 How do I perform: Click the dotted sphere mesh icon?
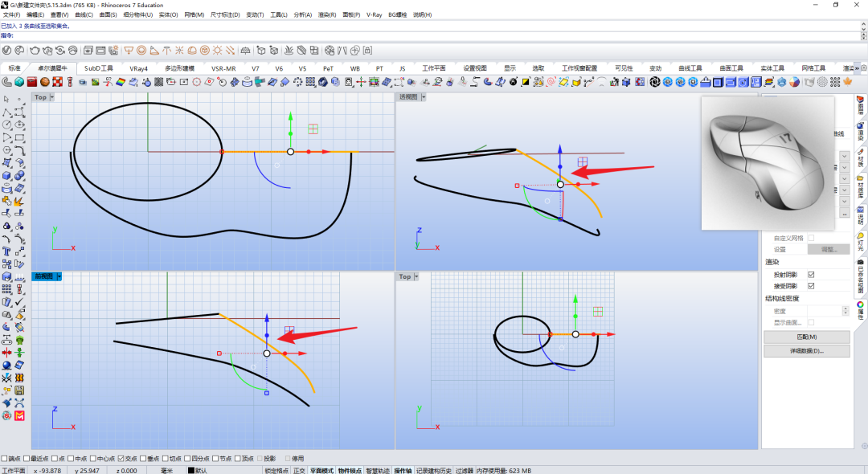point(823,82)
